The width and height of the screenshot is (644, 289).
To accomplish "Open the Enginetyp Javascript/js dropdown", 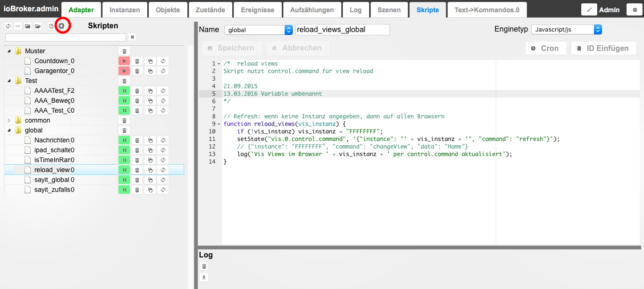I will [x=567, y=30].
